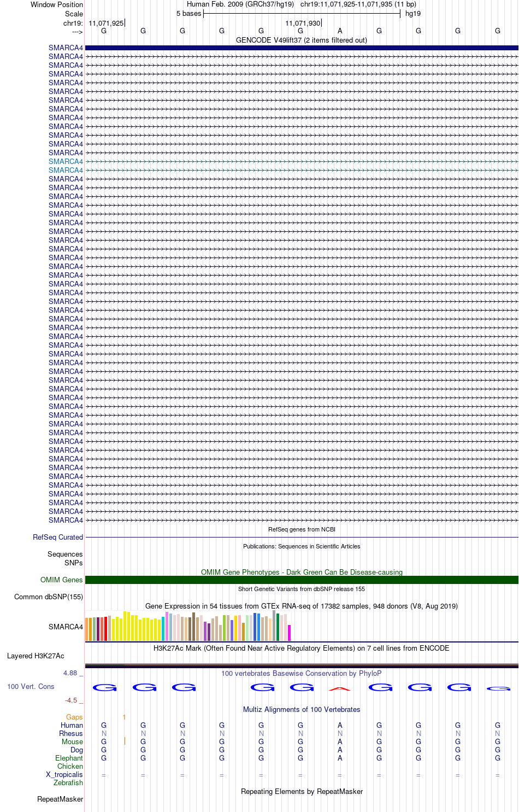Click the Mouse alignment row label
519x812 pixels.
(73, 741)
